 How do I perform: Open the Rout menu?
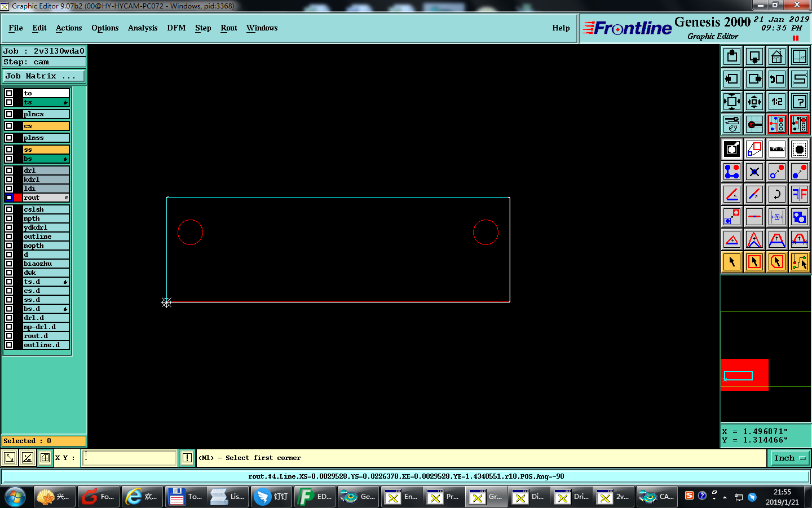tap(229, 28)
